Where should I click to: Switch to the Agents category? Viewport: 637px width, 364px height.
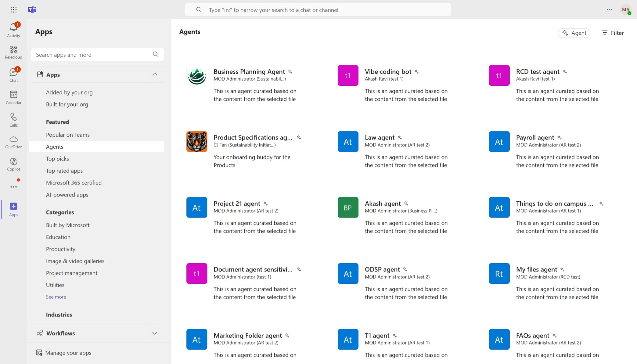(x=55, y=146)
